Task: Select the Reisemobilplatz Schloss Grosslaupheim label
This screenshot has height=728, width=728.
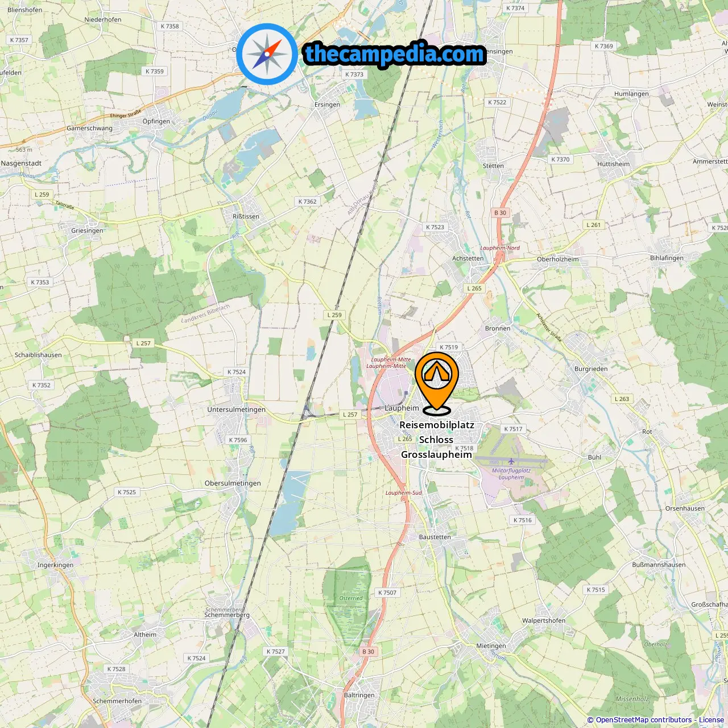Action: [436, 440]
